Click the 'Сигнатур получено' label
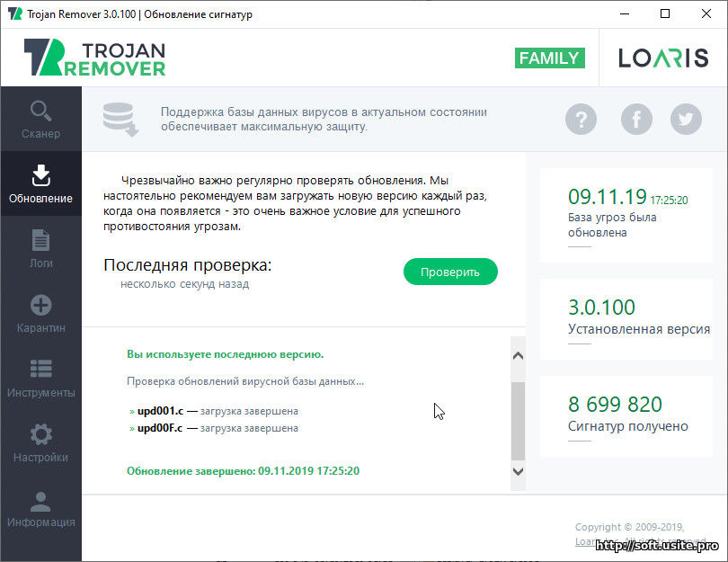Screen dimensions: 728x562 [x=627, y=426]
